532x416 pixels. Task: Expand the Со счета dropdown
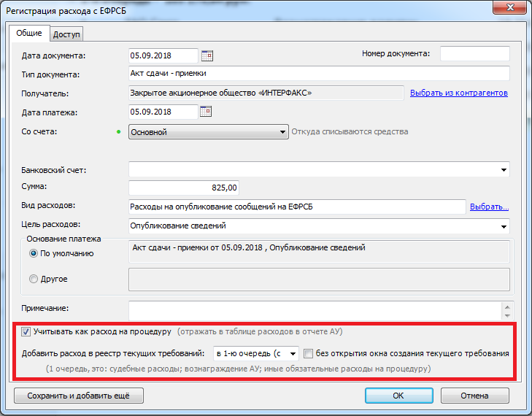pyautogui.click(x=283, y=132)
